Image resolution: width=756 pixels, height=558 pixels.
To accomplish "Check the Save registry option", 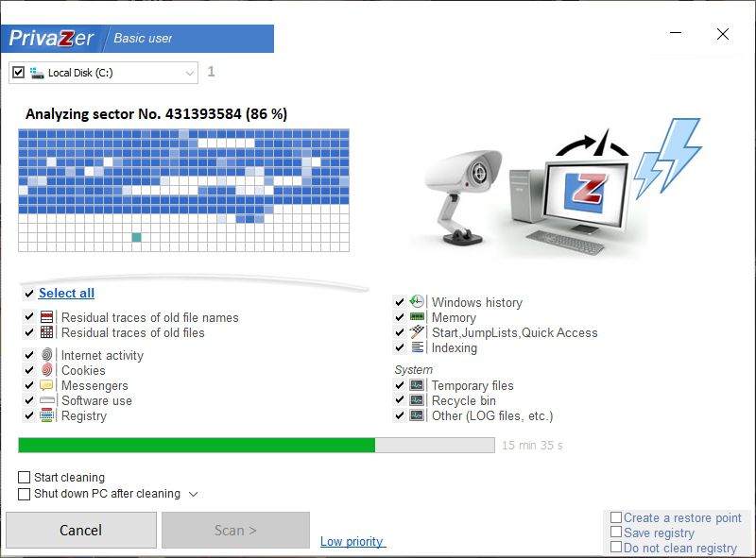I will click(616, 532).
